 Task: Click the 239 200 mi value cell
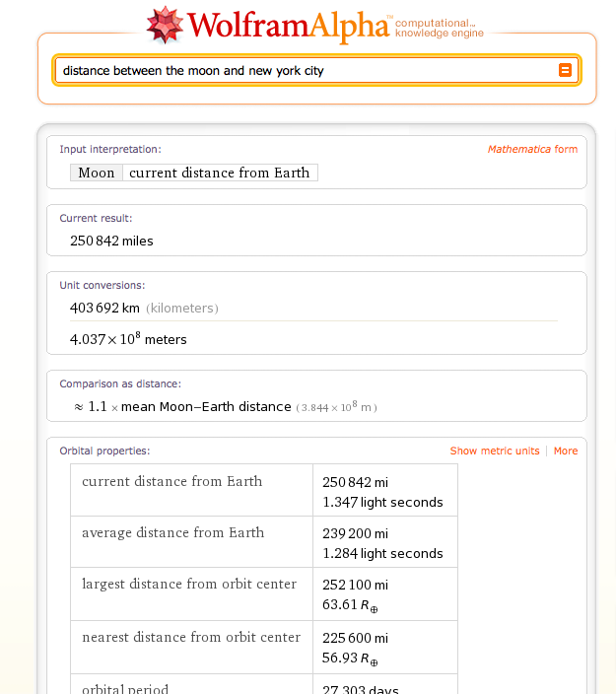pyautogui.click(x=355, y=533)
